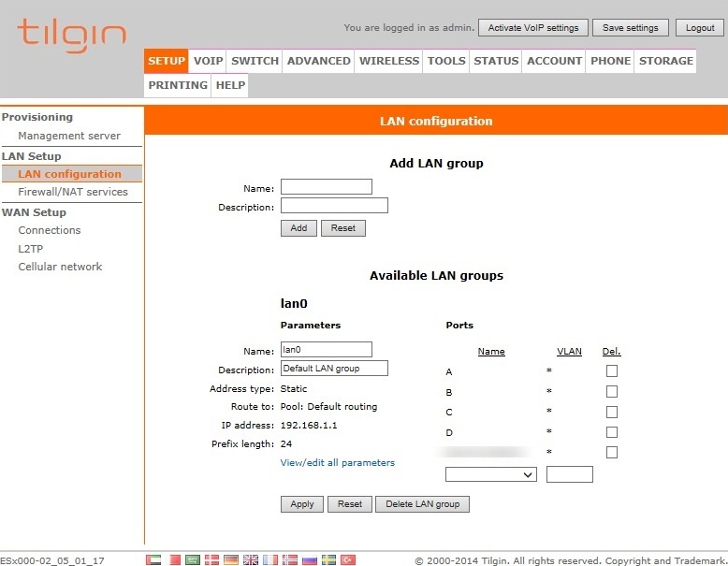Screen dimensions: 728x566
Task: Check the Del. box for port B
Action: pyautogui.click(x=611, y=391)
